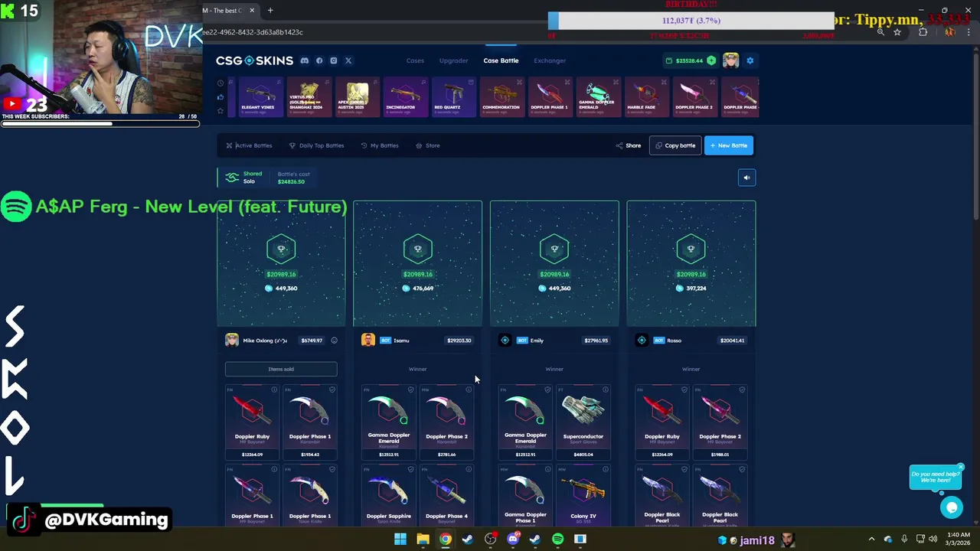Open the Cases tab
Screen dimensions: 980x551
pos(415,60)
